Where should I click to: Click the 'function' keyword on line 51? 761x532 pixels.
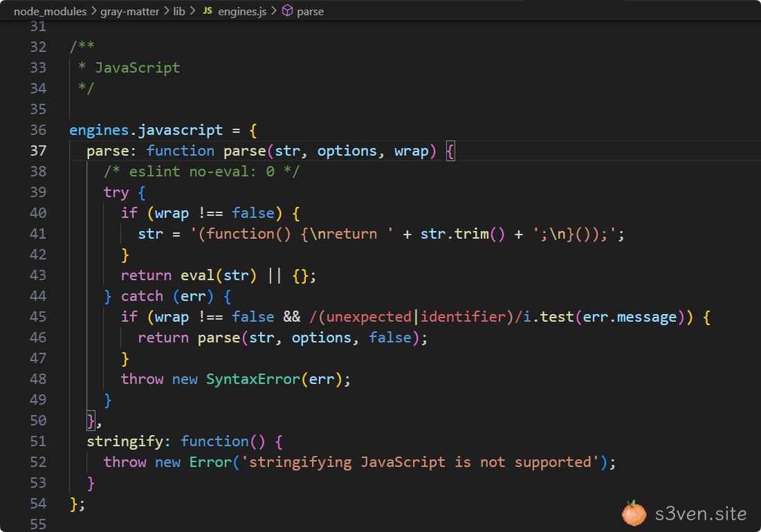coord(214,441)
